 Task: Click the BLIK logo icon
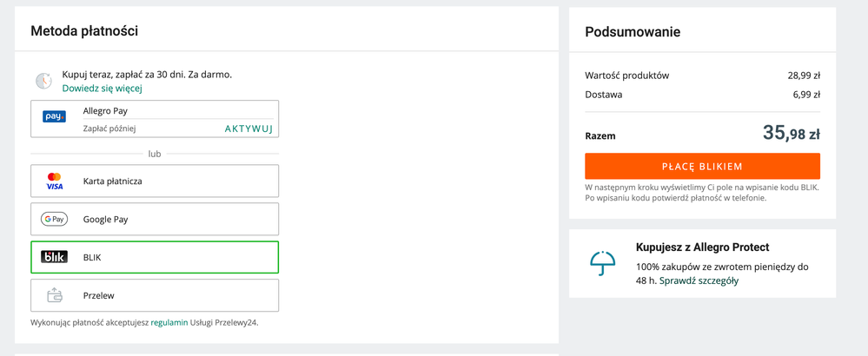pyautogui.click(x=55, y=257)
